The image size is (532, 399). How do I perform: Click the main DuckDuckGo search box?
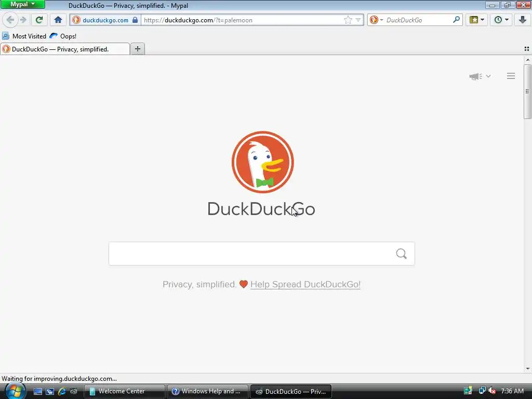point(262,254)
